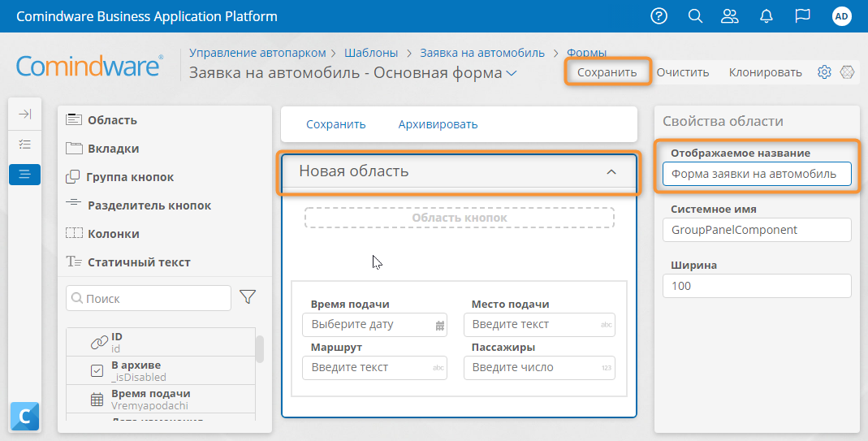Click the Новая область header title
The height and width of the screenshot is (441, 868).
(354, 171)
